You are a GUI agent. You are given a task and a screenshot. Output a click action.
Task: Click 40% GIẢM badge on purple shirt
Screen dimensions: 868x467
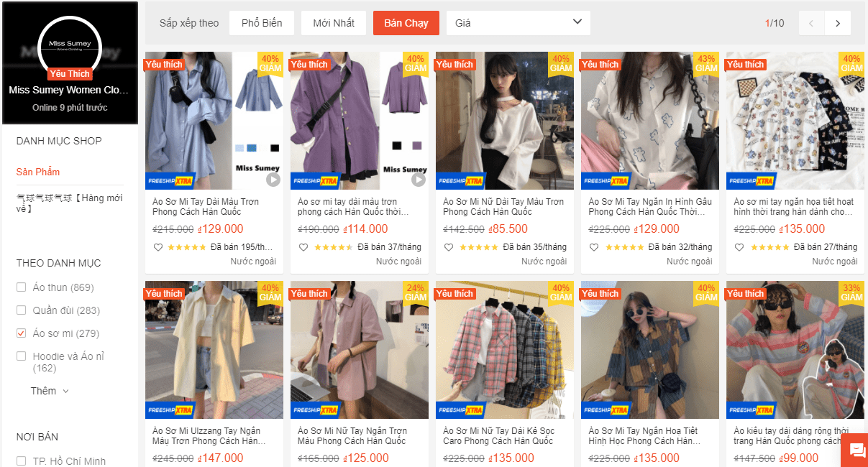pyautogui.click(x=416, y=63)
